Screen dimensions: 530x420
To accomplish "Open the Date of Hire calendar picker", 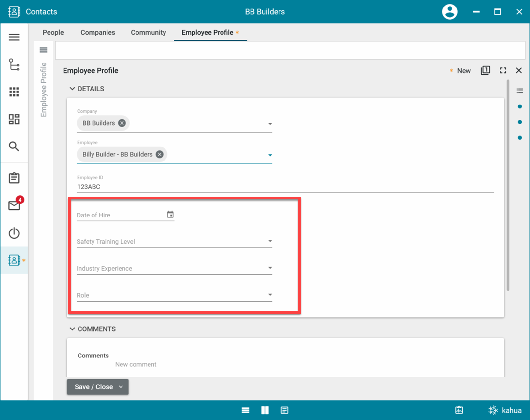I will [x=170, y=215].
